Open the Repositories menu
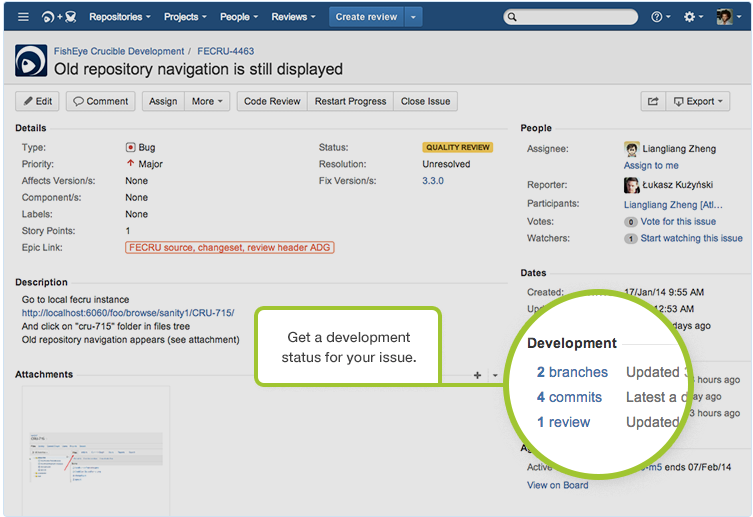Viewport: 753px width, 517px height. [120, 17]
